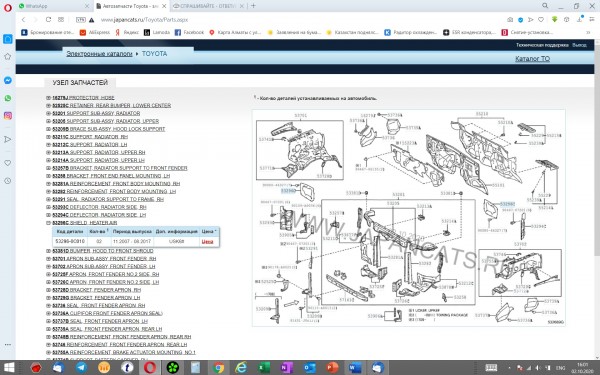This screenshot has width=600, height=375.
Task: Go back with the browser back arrow
Action: pos(24,20)
